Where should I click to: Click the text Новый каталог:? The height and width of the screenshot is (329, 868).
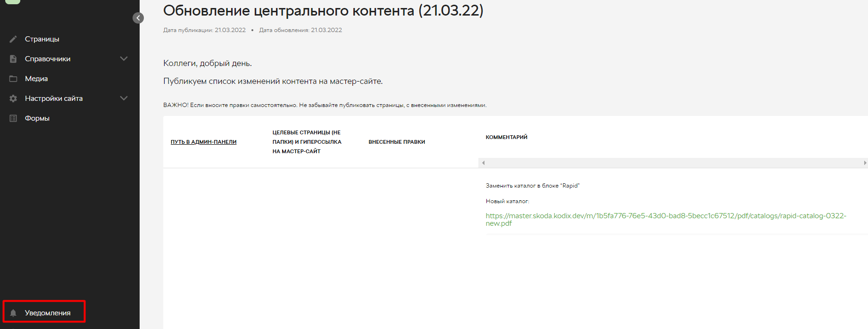(508, 201)
